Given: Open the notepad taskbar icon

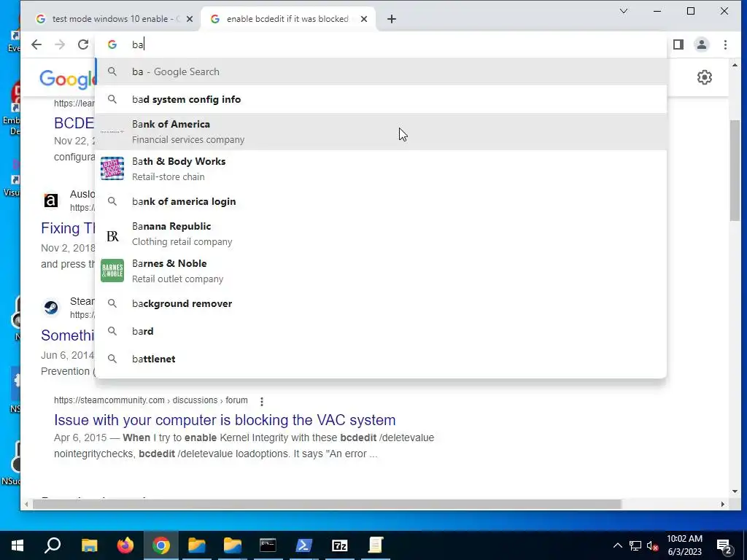Looking at the screenshot, I should click(x=376, y=545).
